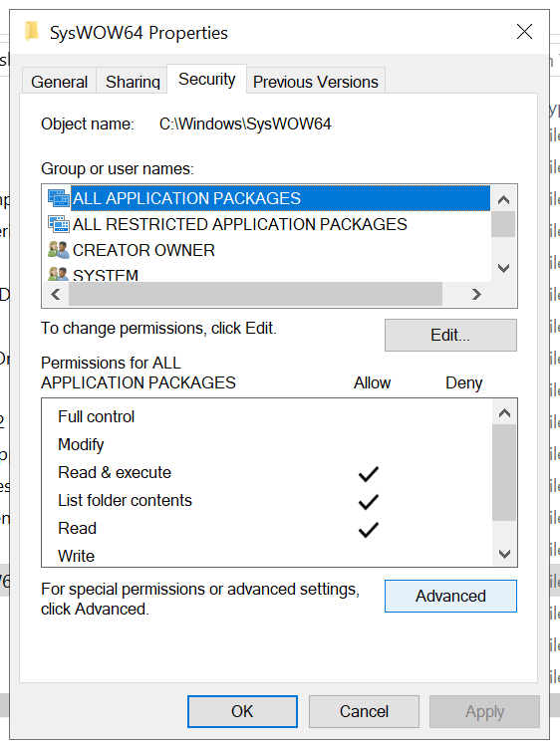Go to the Previous Versions tab
This screenshot has width=560, height=747.
(316, 82)
